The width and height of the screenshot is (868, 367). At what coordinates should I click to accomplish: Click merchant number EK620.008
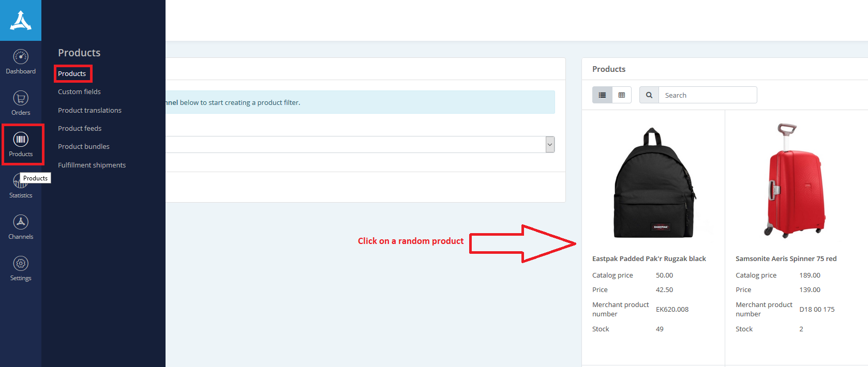coord(672,309)
